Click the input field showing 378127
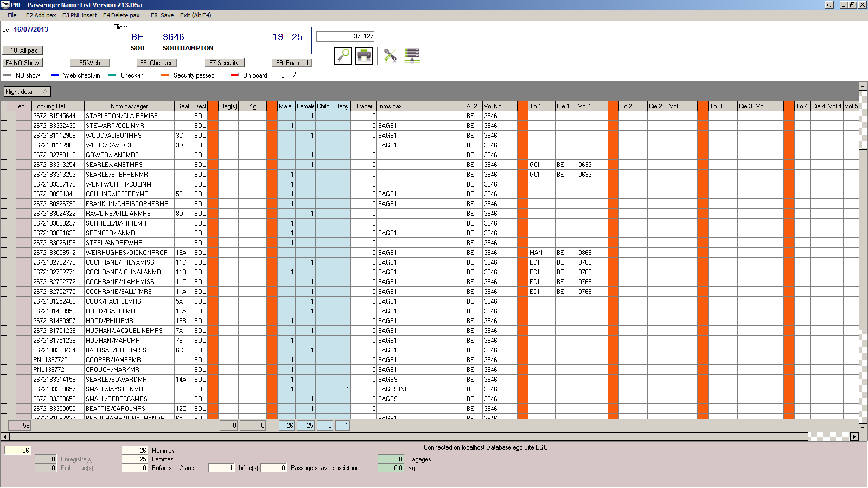The image size is (868, 488). [x=346, y=36]
